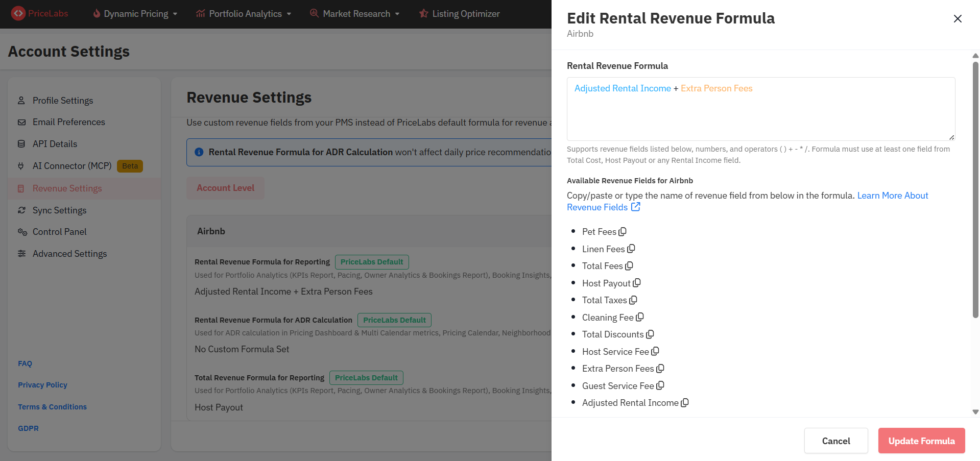
Task: Click the AI Connector plug icon
Action: 21,166
